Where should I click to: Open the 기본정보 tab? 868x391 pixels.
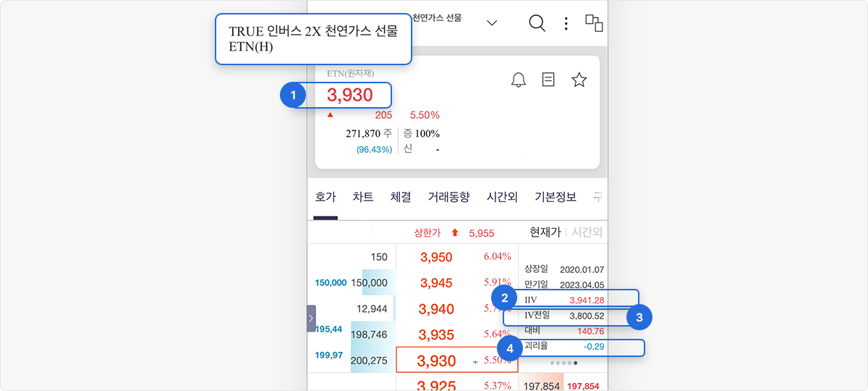coord(556,197)
